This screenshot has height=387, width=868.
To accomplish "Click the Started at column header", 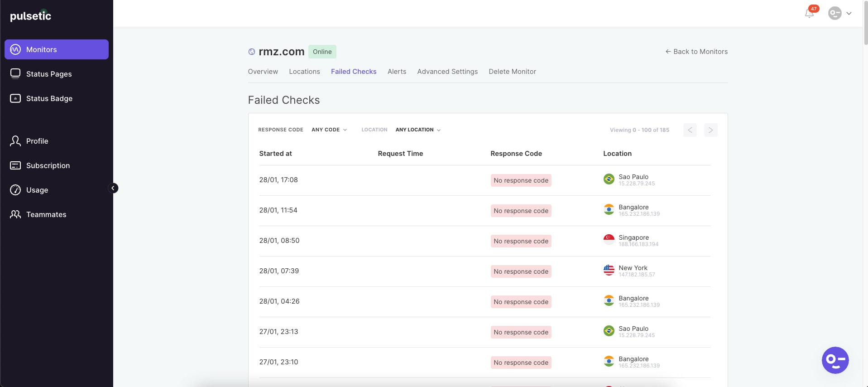I will coord(275,154).
